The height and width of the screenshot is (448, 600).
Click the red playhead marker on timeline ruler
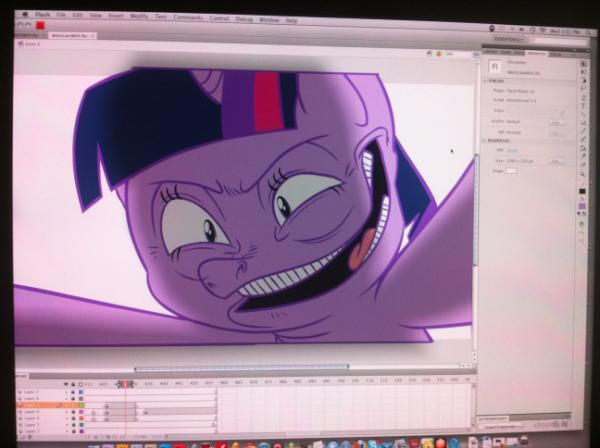(126, 384)
